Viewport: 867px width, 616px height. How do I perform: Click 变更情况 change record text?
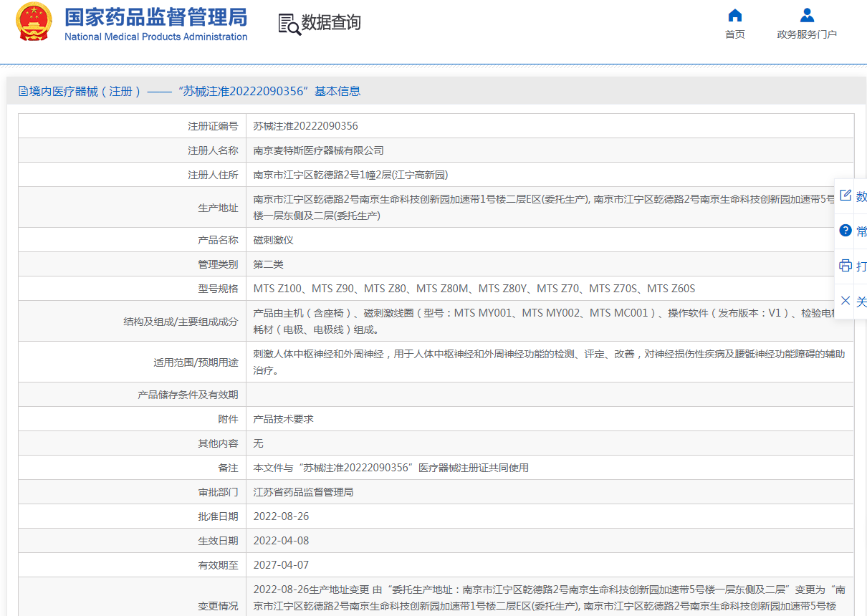[550, 597]
